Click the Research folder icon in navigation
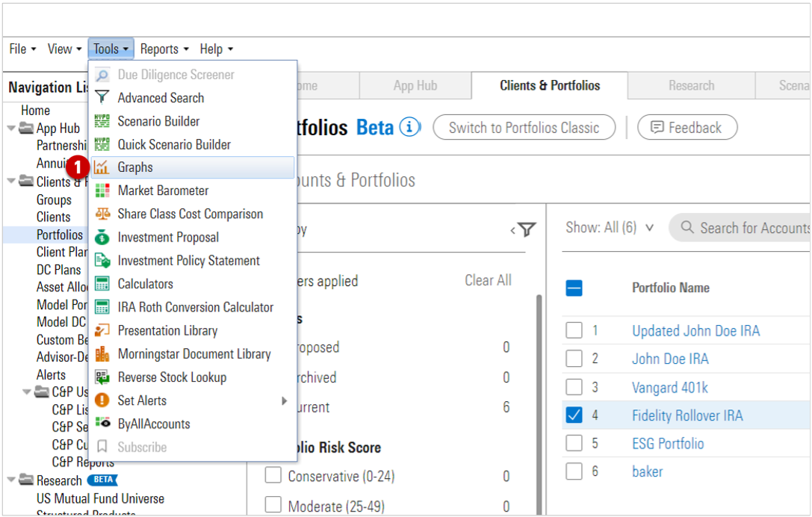The image size is (812, 517). coord(26,480)
